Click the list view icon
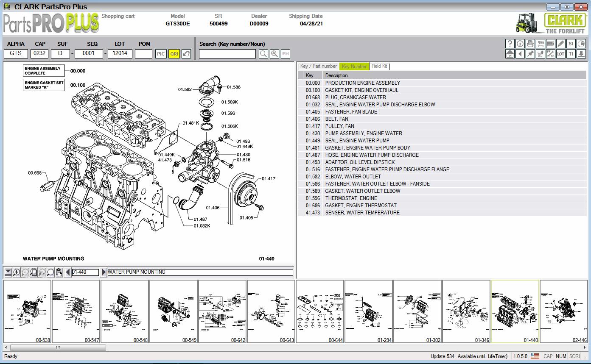The width and height of the screenshot is (591, 364). [551, 44]
